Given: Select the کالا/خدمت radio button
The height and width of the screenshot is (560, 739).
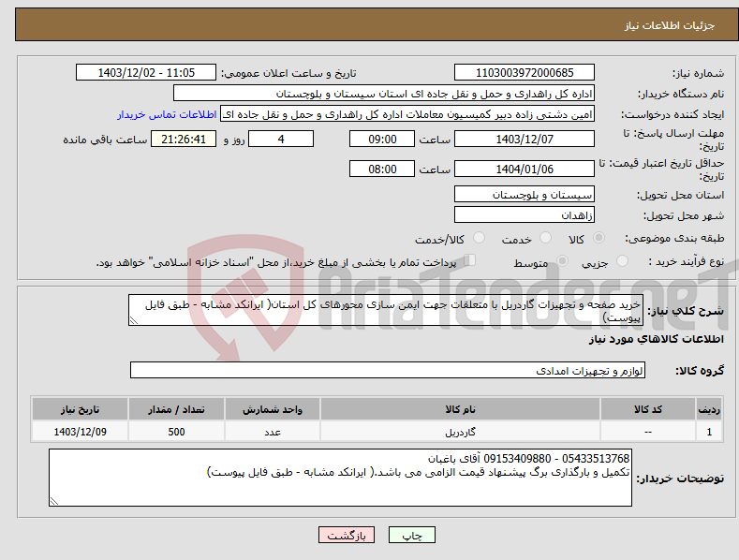Looking at the screenshot, I should 479,238.
